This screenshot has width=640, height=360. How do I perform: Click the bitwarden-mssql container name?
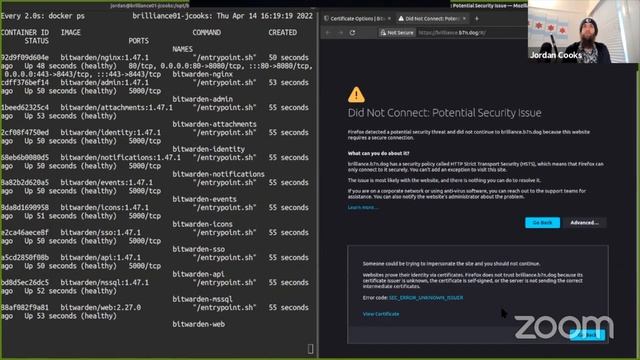coord(202,299)
